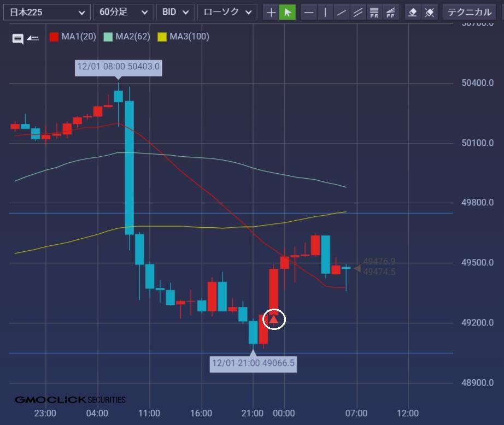Toggle the speech bubble label display icon
Screen dimensions: 504x425
[x=17, y=38]
